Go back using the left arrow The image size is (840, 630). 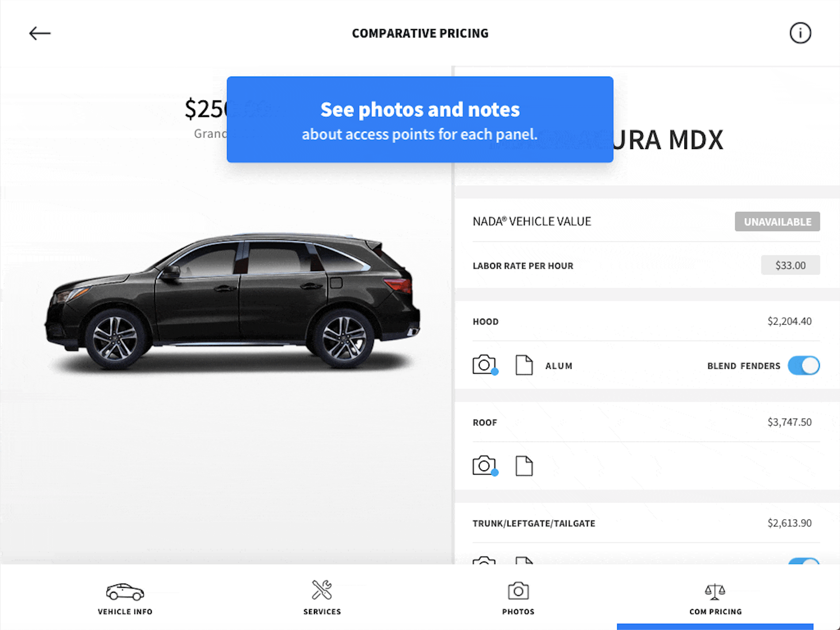(40, 33)
